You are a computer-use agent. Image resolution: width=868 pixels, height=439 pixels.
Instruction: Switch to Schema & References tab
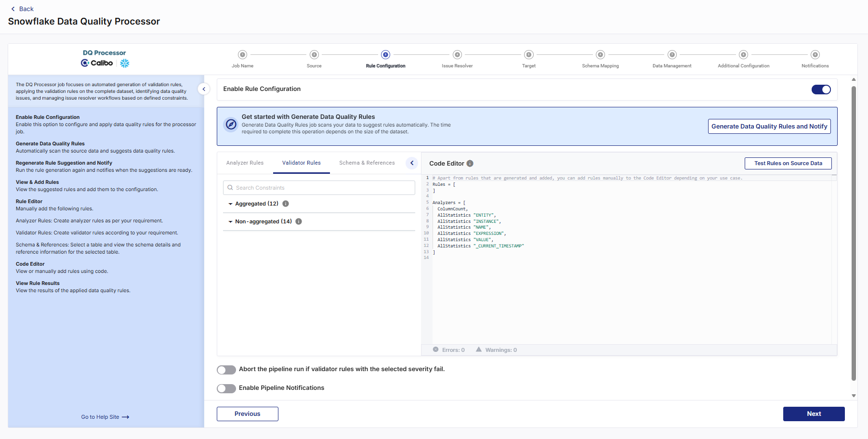click(x=367, y=163)
